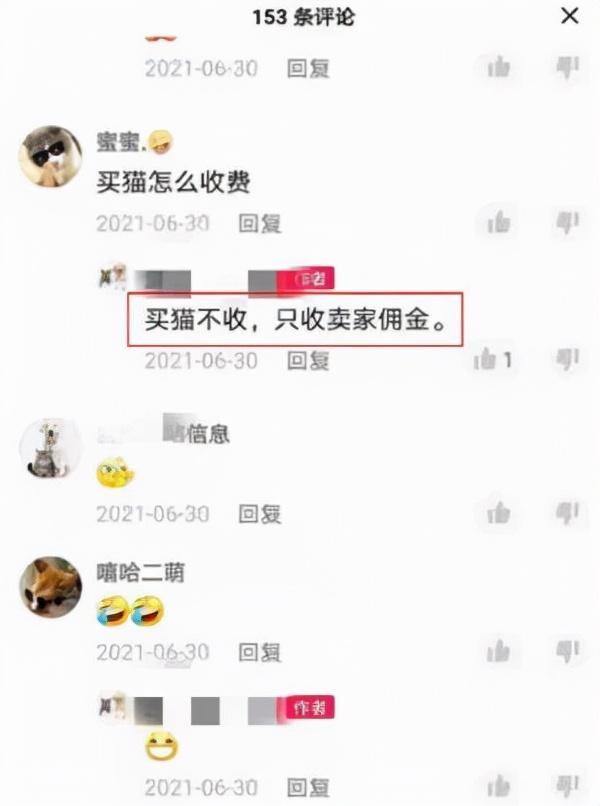Dislike 嘻哈二萌's laughing emoji comment
Image resolution: width=600 pixels, height=806 pixels.
[568, 651]
